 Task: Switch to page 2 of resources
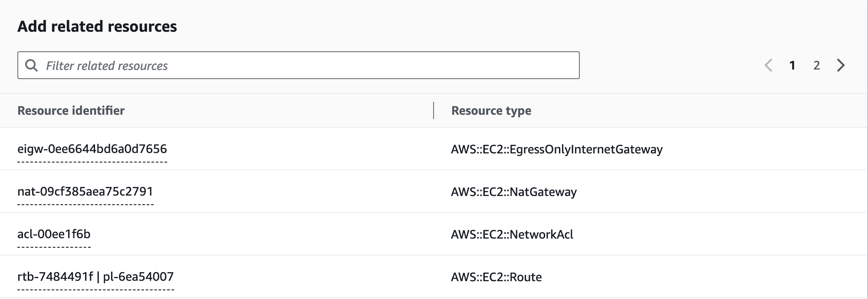tap(816, 66)
